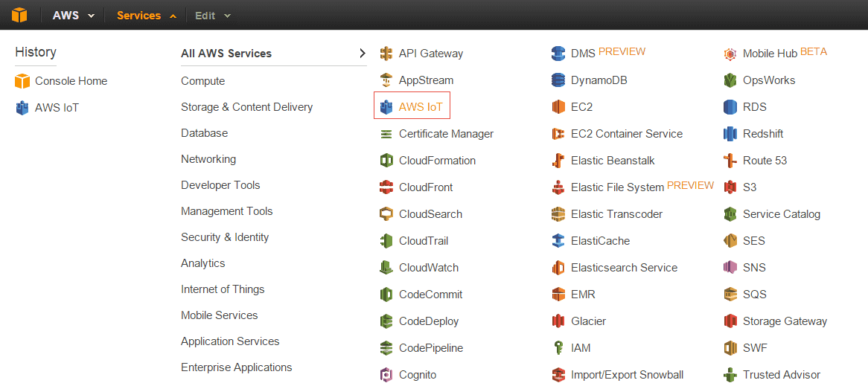Click the S3 bucket icon
868x386 pixels.
tap(731, 187)
